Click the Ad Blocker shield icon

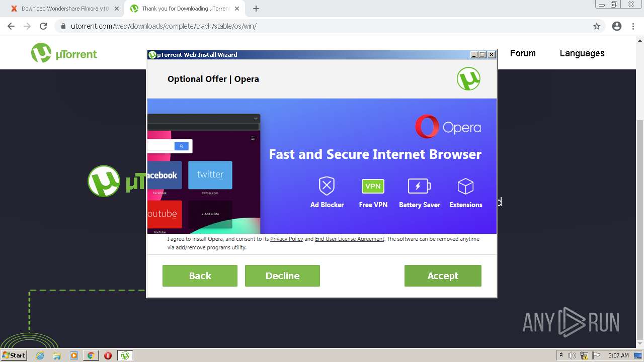(x=327, y=186)
